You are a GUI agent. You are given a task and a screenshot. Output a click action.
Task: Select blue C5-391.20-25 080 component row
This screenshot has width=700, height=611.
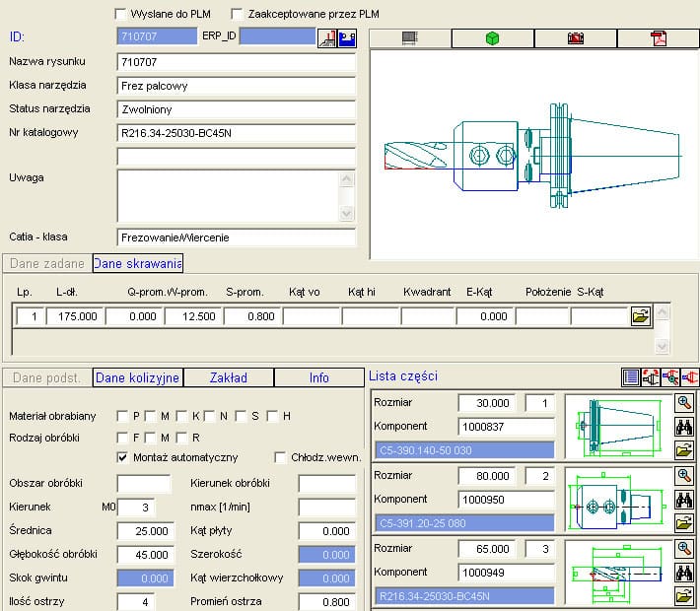(x=464, y=522)
